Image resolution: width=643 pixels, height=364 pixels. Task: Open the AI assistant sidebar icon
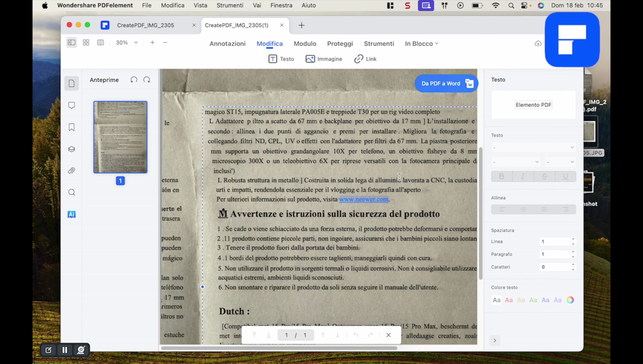[72, 214]
